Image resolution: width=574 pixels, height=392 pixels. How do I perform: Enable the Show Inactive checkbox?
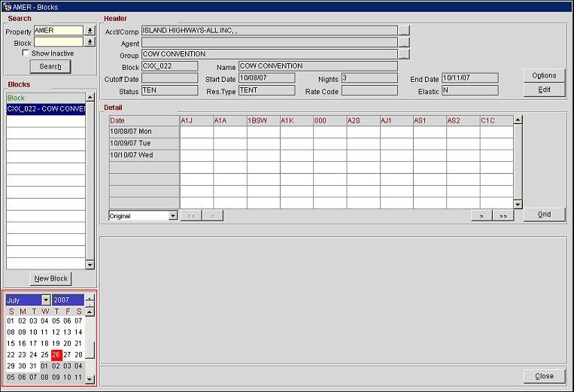[26, 53]
